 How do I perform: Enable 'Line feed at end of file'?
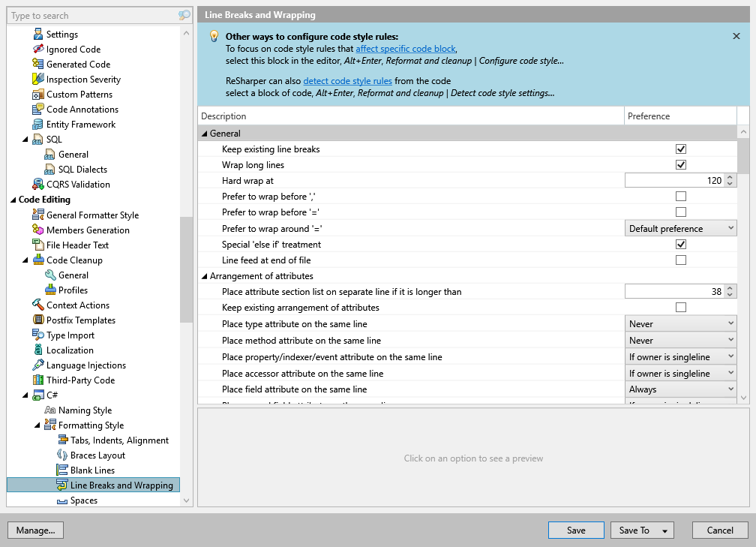point(680,260)
